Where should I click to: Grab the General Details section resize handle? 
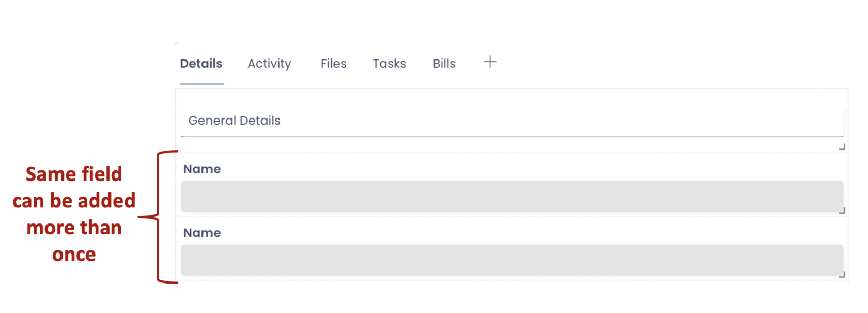(x=842, y=147)
